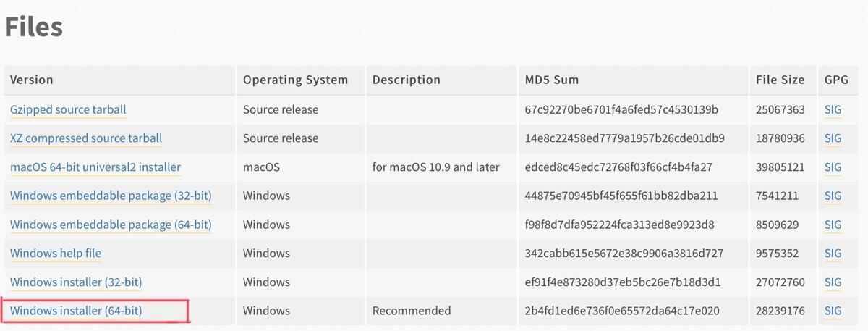Open SIG link for XZ compressed tarball
The width and height of the screenshot is (868, 331).
click(x=833, y=138)
